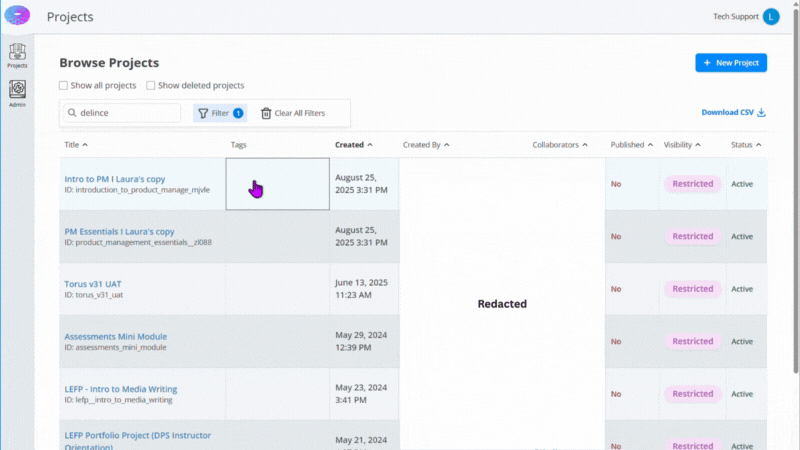
Task: Click the user avatar labeled L
Action: click(x=771, y=16)
